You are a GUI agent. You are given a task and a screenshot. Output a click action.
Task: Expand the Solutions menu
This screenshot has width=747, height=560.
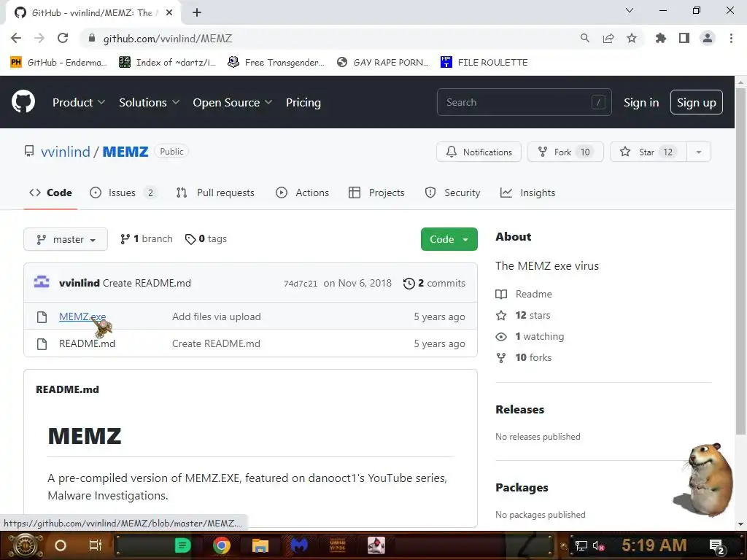149,102
